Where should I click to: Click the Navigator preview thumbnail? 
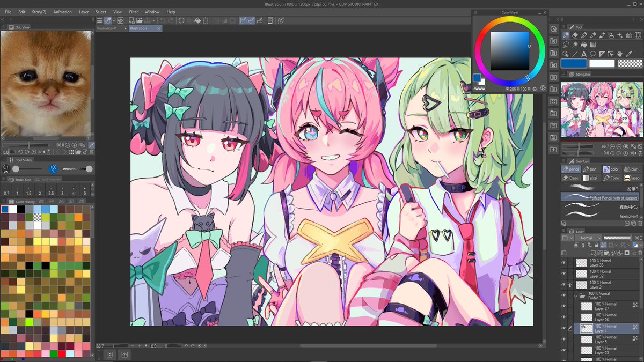(602, 110)
